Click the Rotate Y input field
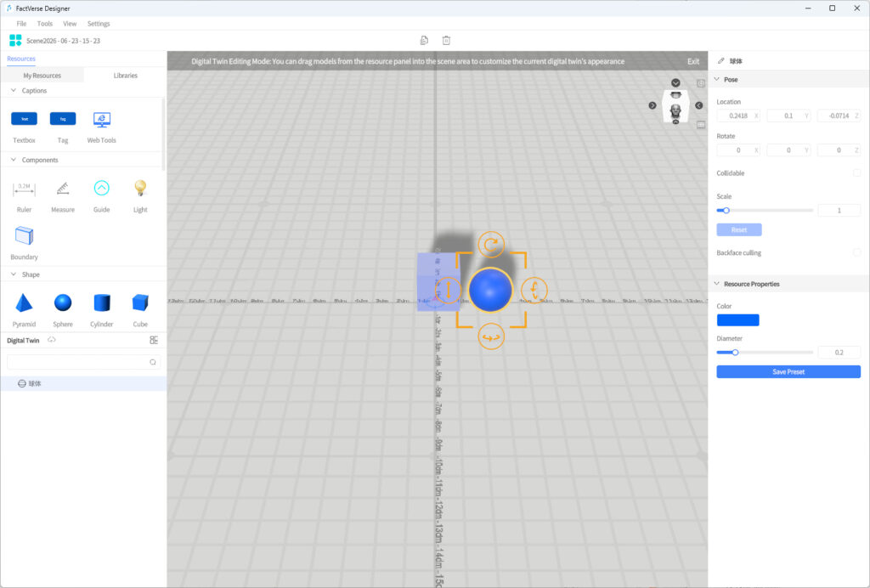 click(x=788, y=150)
